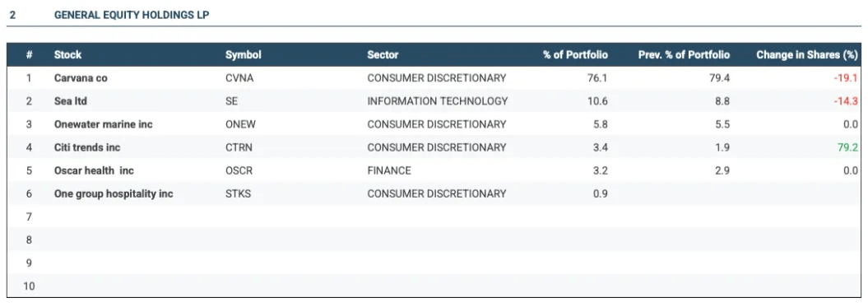Click Change in Shares (%) header
The image size is (868, 307).
806,55
